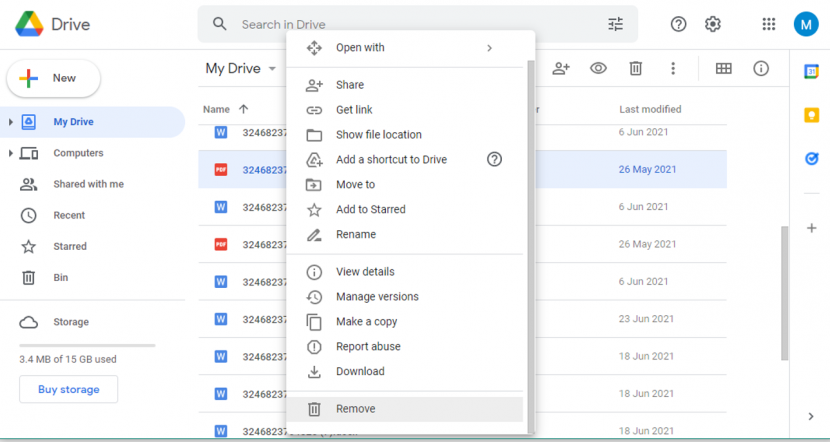Expand the Computers tree arrow
Viewport: 830px width, 442px height.
tap(10, 153)
